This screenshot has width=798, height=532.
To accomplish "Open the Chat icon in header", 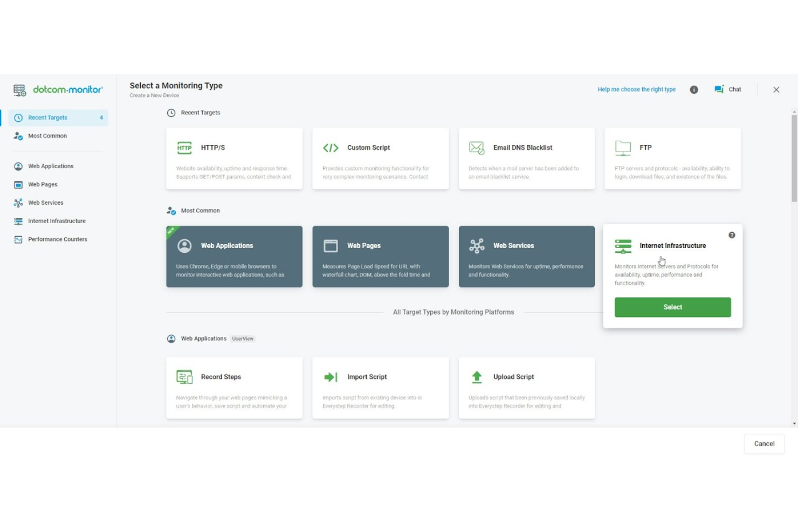I will pos(719,89).
